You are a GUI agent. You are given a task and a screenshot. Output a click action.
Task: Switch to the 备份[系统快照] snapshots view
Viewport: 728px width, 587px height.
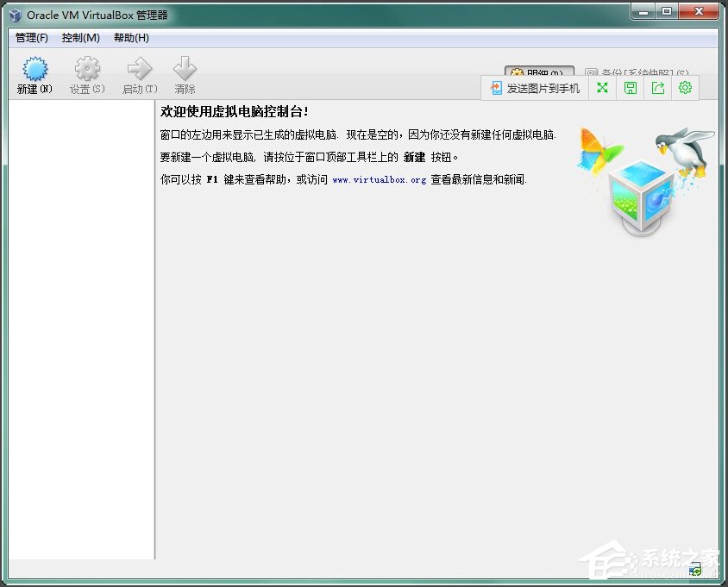click(x=643, y=73)
